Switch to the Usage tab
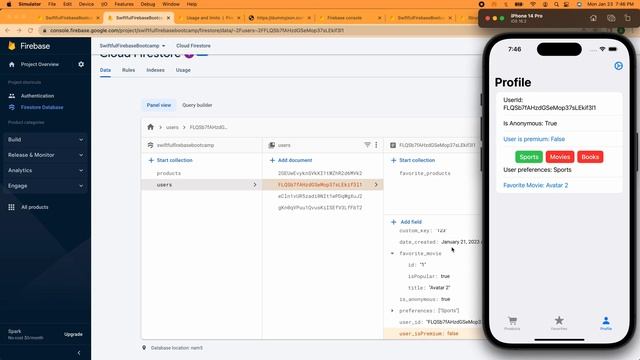Viewport: 640px width, 360px height. point(183,70)
